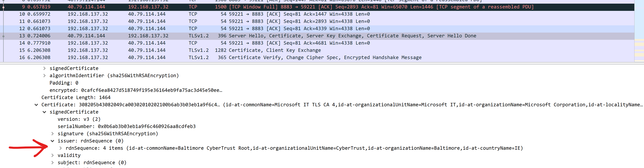Collapse the Microsoft IT TLS CA 4 Certificate node
The width and height of the screenshot is (644, 168).
pyautogui.click(x=36, y=104)
